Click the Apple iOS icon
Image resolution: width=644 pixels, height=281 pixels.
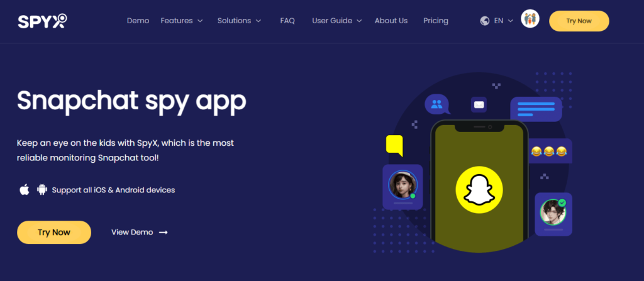25,189
